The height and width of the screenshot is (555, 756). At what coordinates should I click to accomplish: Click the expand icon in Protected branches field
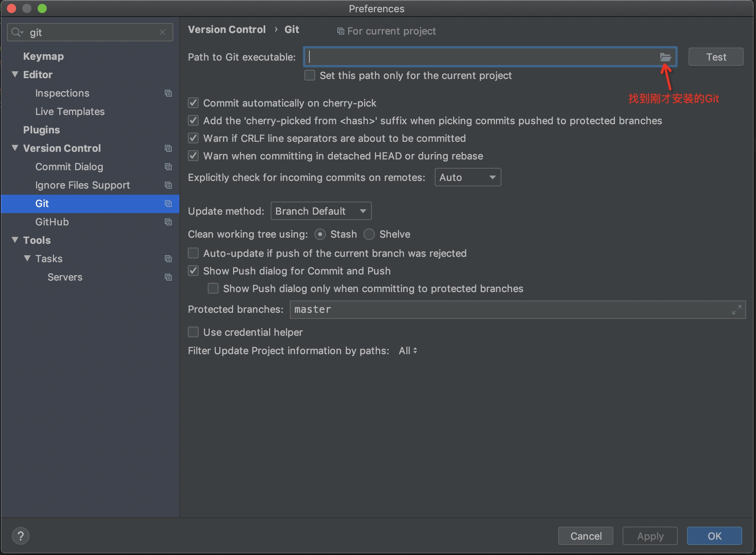(736, 310)
